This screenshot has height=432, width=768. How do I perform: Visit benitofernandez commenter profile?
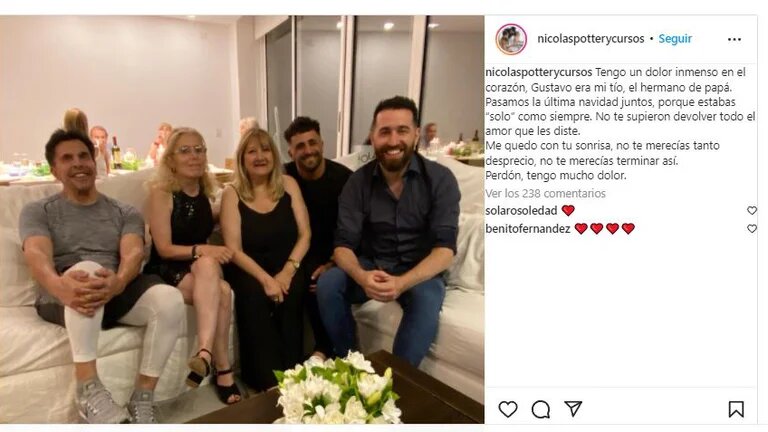click(528, 229)
